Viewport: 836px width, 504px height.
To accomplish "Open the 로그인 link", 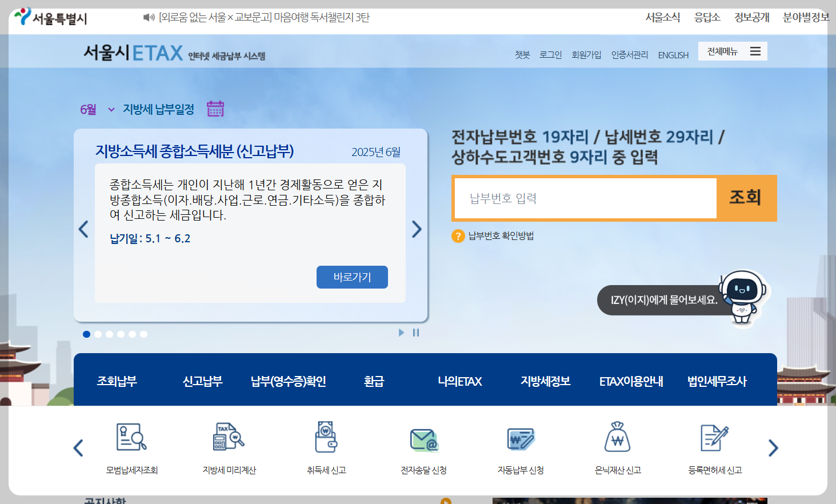I will coord(550,54).
